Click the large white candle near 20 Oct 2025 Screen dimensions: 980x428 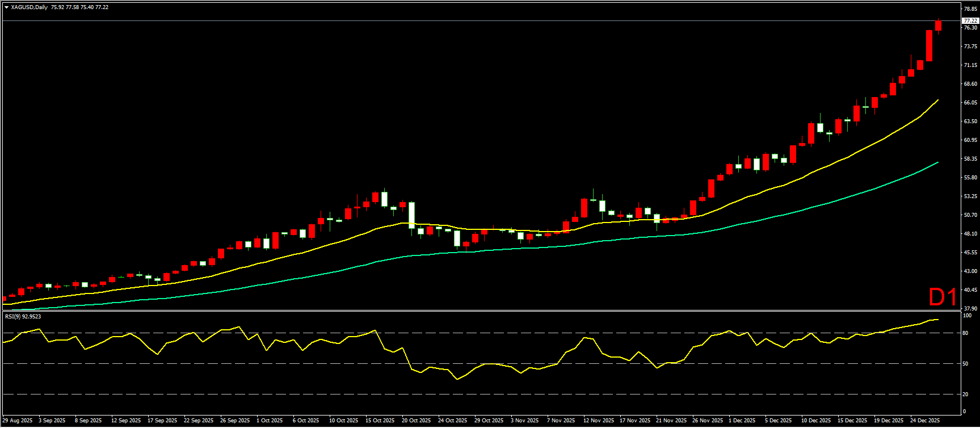click(x=411, y=215)
